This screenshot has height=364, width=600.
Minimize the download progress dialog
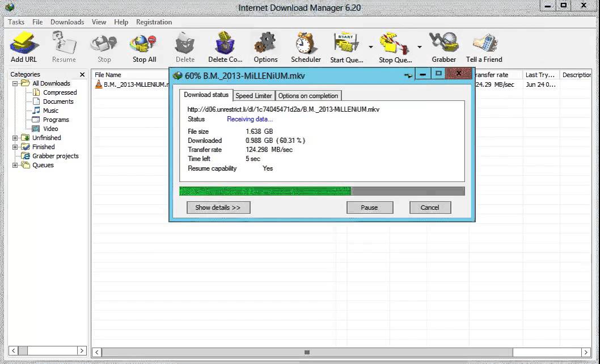422,74
